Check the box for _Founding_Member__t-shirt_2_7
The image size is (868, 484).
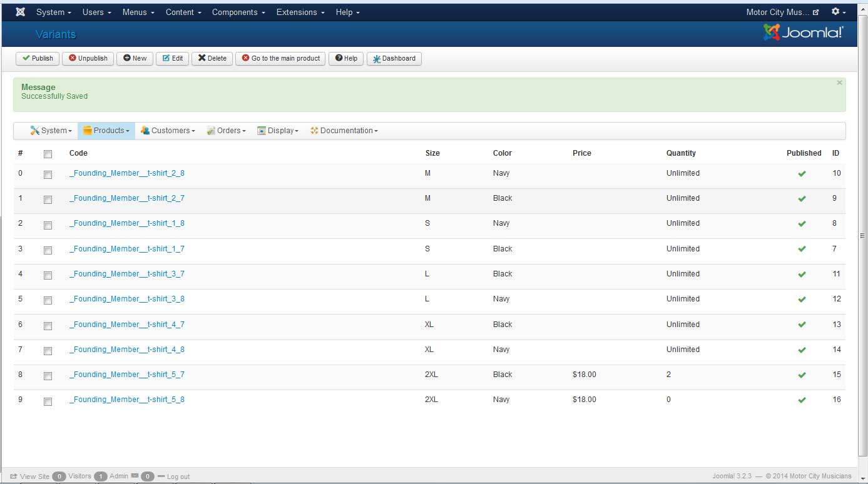(x=48, y=200)
